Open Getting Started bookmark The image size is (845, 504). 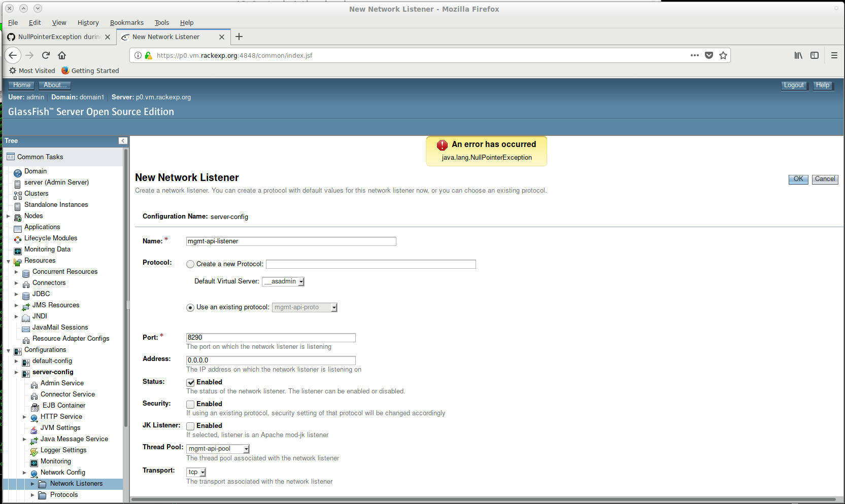tap(90, 70)
